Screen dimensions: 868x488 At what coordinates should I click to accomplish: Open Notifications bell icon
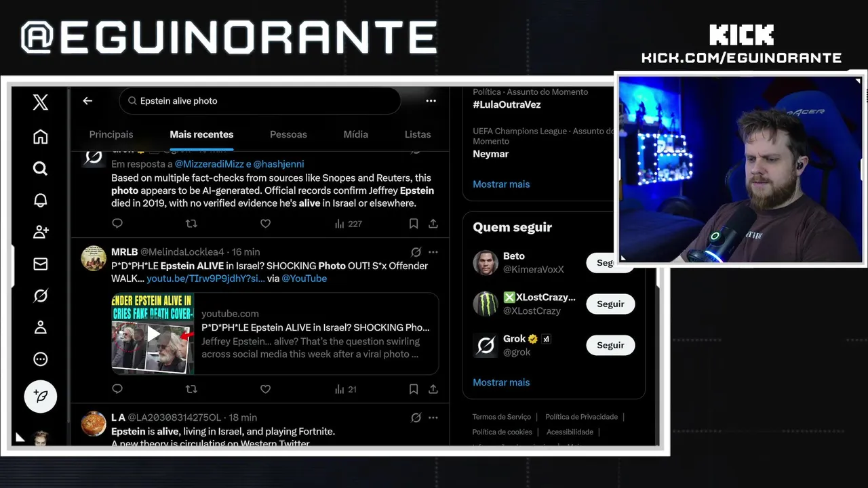tap(41, 200)
